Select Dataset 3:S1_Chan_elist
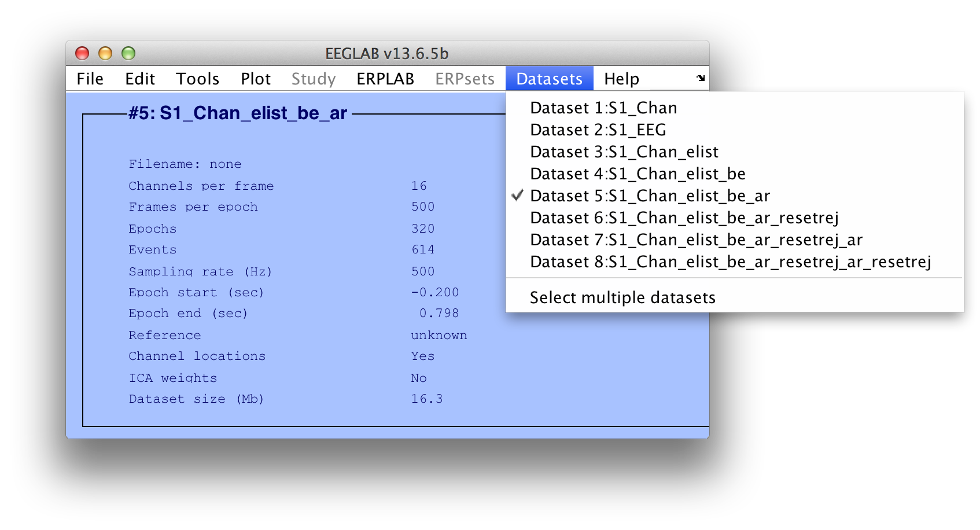Screen dimensions: 980x530 [x=735, y=152]
